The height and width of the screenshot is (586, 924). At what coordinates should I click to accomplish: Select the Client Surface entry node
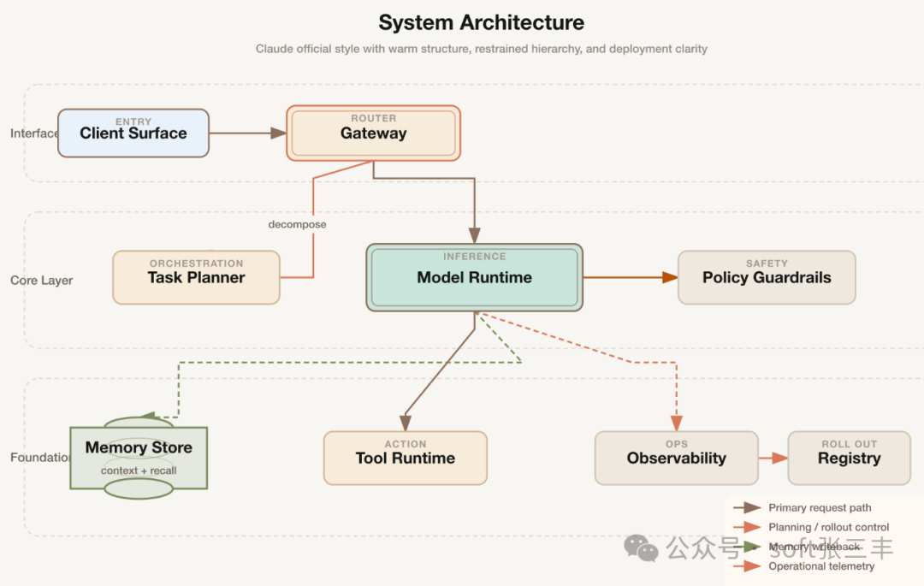click(133, 133)
